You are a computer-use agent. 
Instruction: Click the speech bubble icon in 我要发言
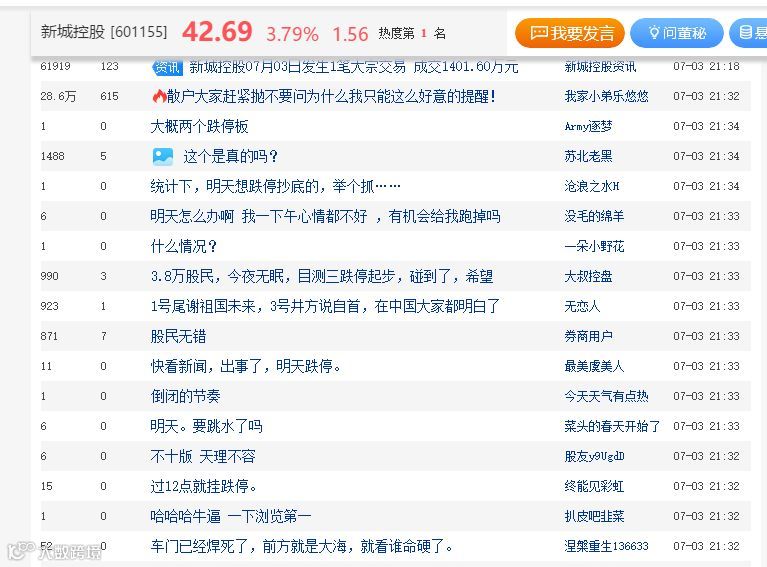coord(539,33)
